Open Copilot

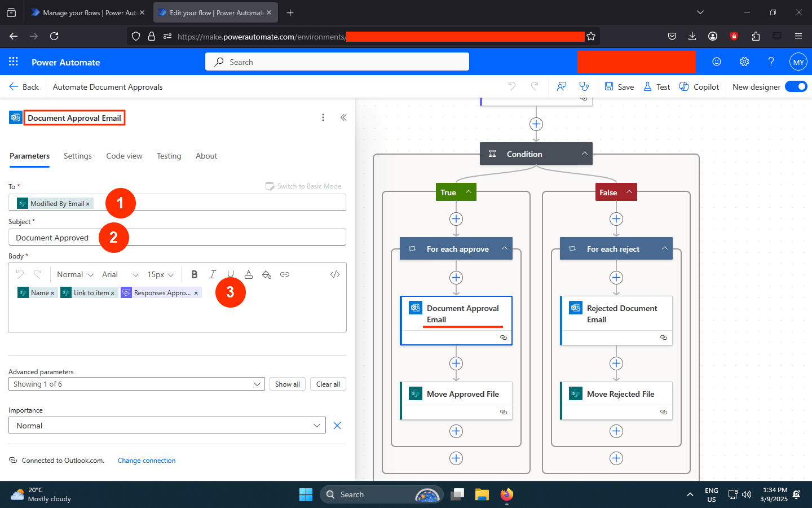(699, 86)
